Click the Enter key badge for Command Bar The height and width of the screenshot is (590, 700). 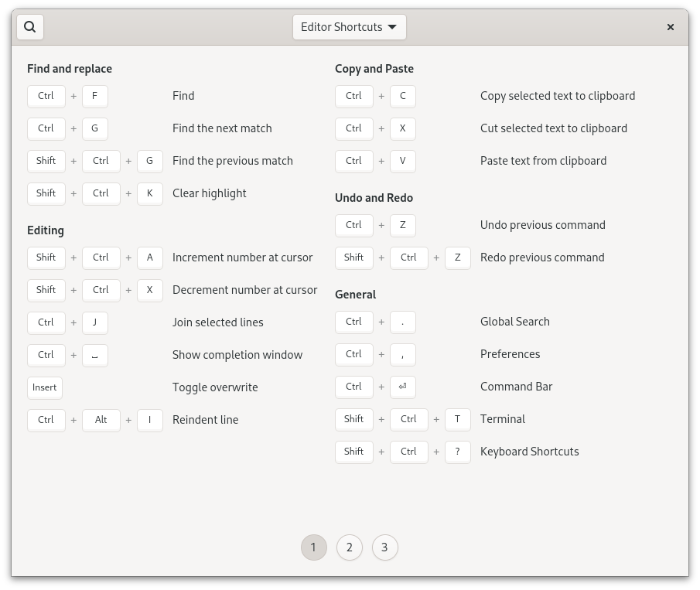coord(402,387)
